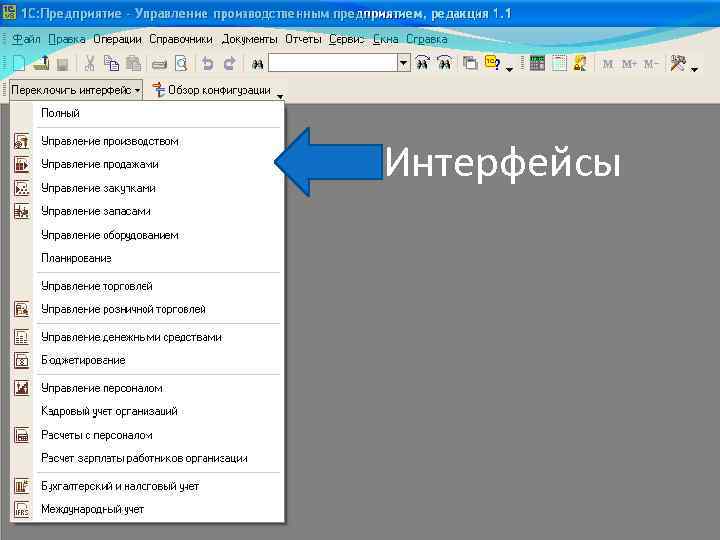
Task: Select the Бюджетирование interface
Action: tap(147, 360)
